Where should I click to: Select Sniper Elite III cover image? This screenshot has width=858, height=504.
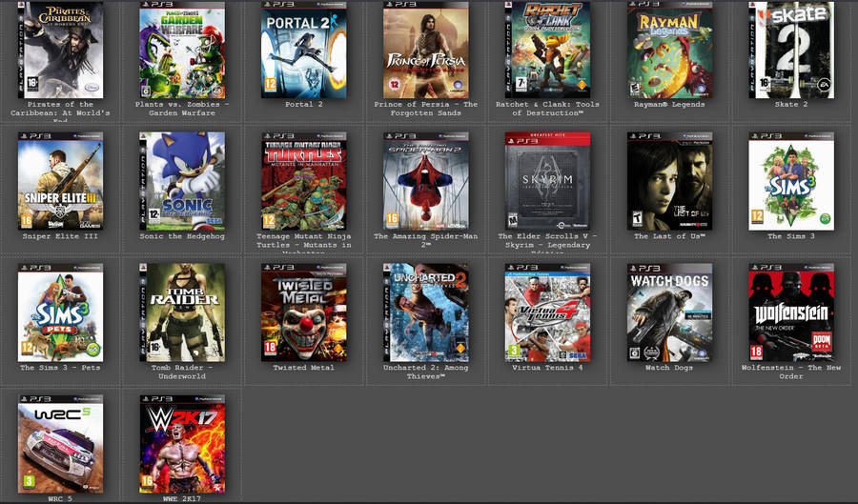(x=60, y=181)
